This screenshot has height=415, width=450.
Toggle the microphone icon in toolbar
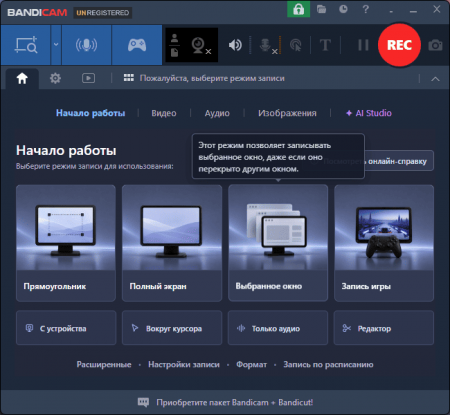[x=268, y=46]
